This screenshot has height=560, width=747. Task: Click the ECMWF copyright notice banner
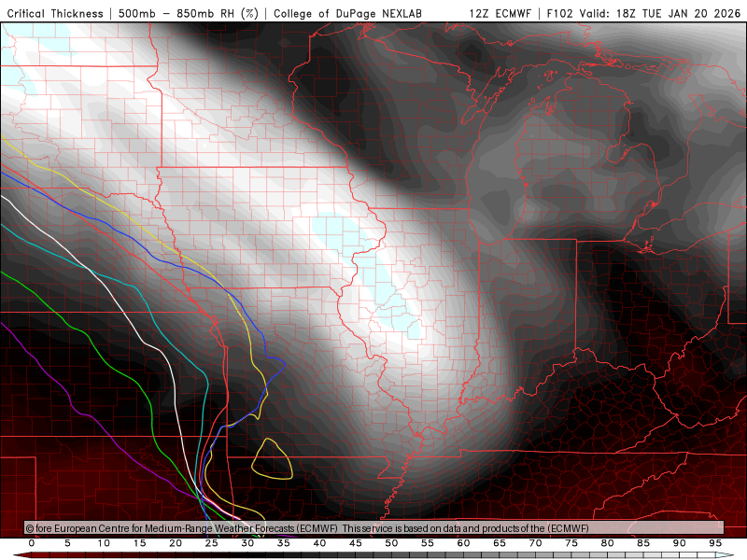pyautogui.click(x=374, y=527)
